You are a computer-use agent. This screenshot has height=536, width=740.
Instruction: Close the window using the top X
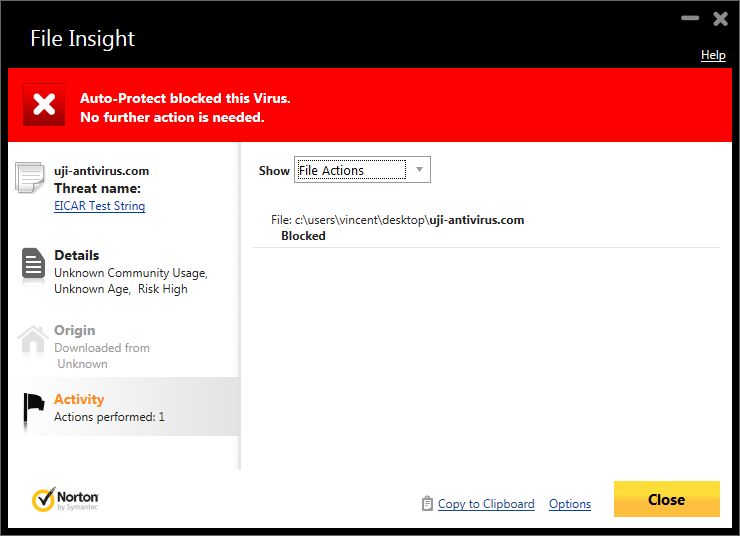(x=720, y=19)
